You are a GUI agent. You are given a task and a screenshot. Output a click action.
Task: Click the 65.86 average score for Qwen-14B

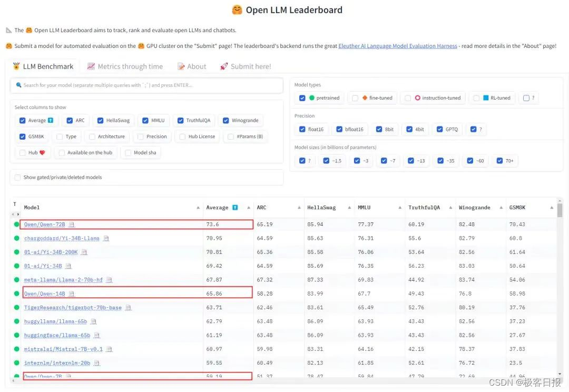[x=214, y=293]
